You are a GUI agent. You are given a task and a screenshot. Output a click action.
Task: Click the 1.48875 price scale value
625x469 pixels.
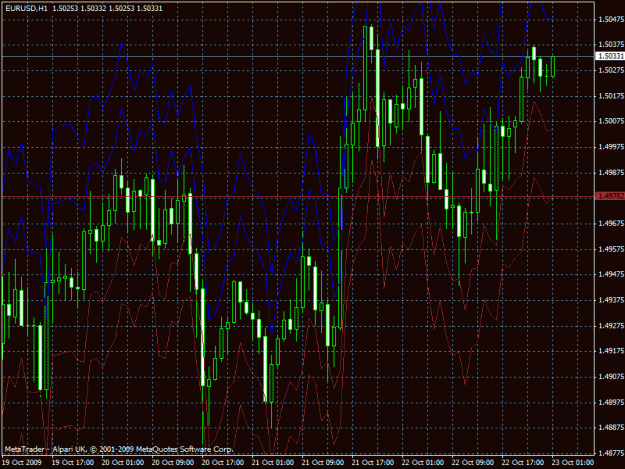point(611,428)
